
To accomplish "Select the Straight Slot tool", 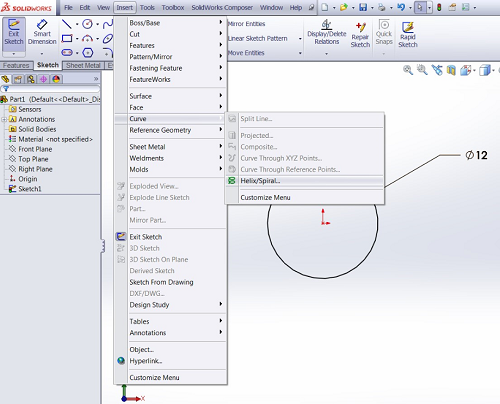I will (x=67, y=53).
